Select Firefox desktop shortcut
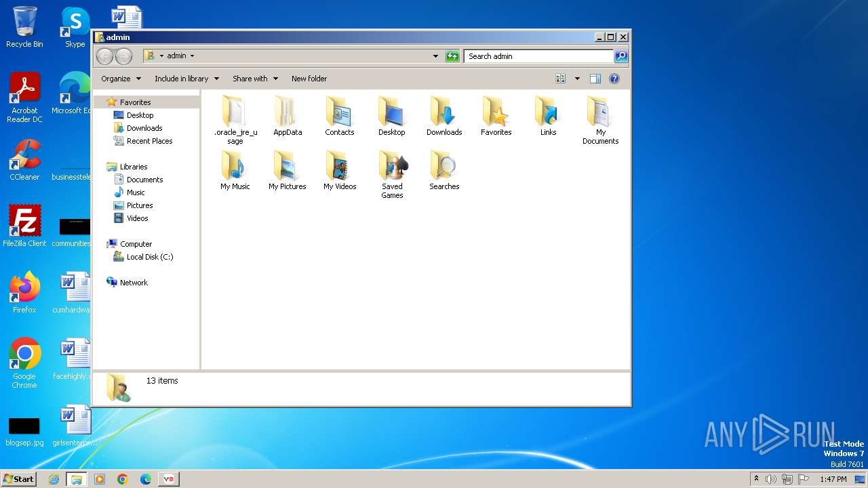This screenshot has width=868, height=488. pos(24,293)
